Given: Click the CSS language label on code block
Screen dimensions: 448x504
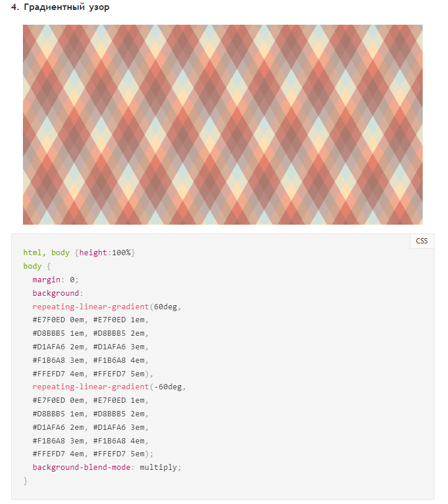Looking at the screenshot, I should pyautogui.click(x=422, y=241).
